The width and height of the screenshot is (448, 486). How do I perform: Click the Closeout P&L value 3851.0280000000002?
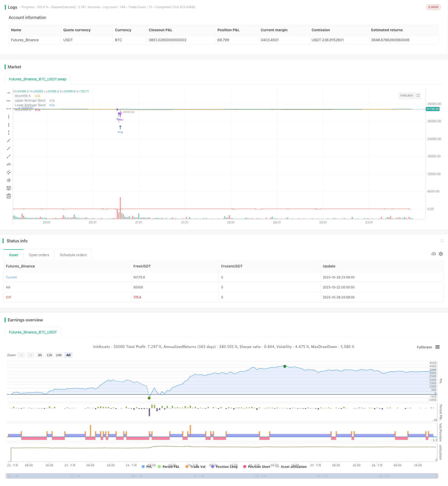(168, 40)
